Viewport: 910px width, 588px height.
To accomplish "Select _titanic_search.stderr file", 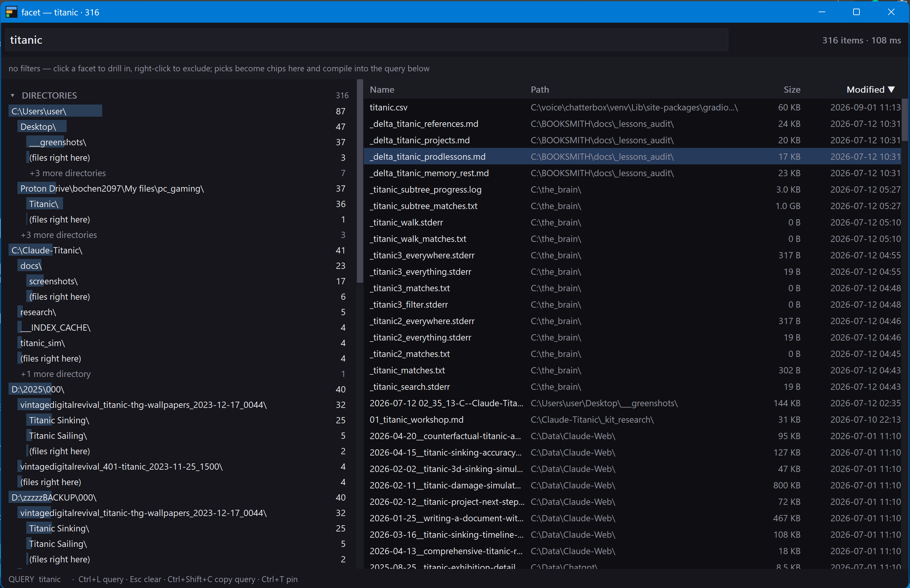I will pyautogui.click(x=633, y=387).
